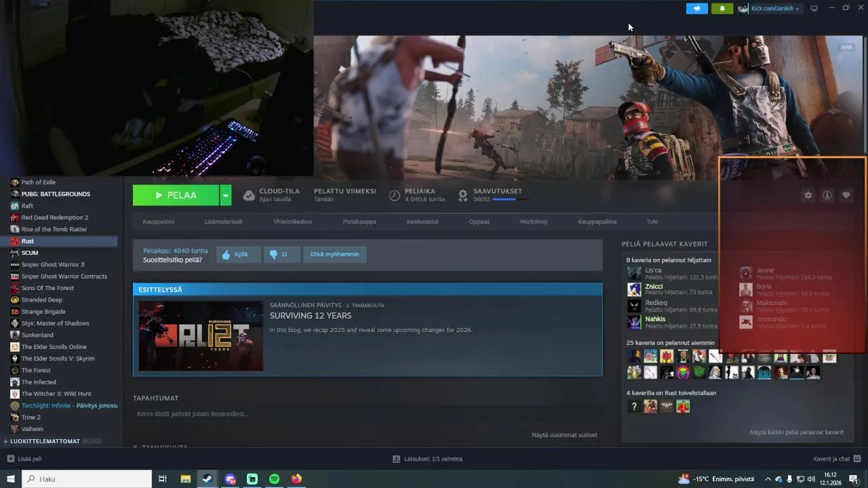Click the Ei thumbs down button
Image resolution: width=868 pixels, height=488 pixels.
281,255
